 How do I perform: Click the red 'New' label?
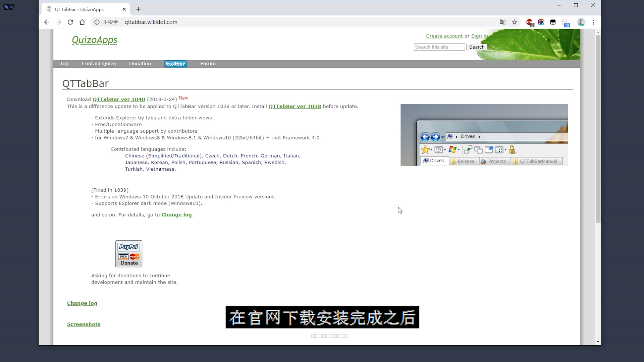tap(183, 98)
